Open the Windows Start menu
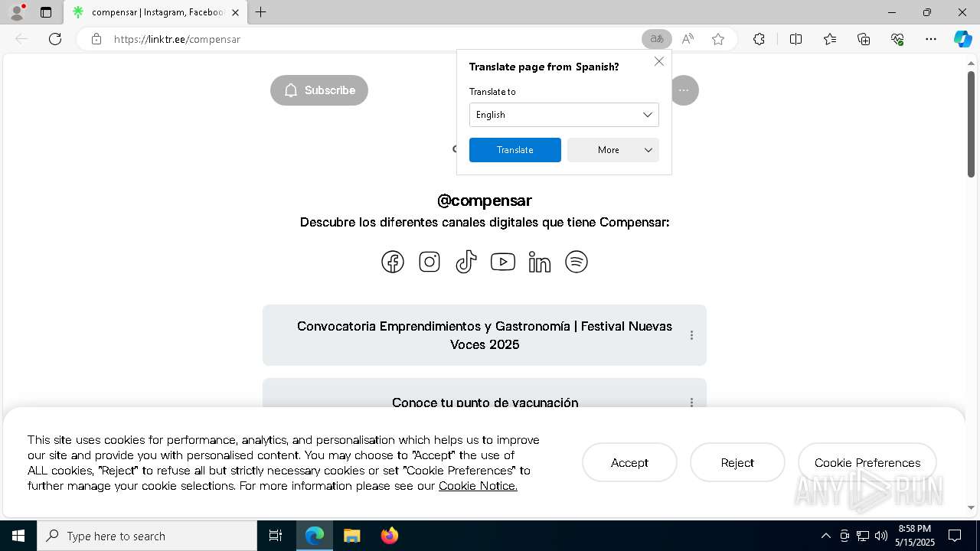 [x=18, y=536]
